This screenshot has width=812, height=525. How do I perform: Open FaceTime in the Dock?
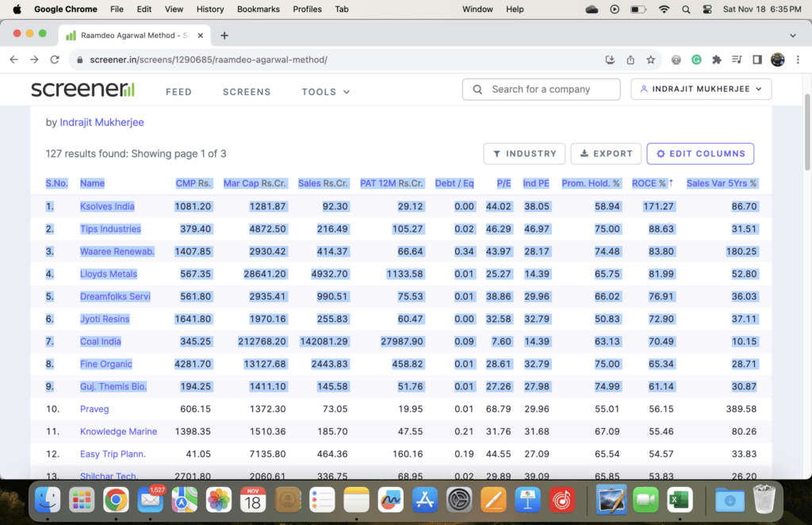pos(645,500)
